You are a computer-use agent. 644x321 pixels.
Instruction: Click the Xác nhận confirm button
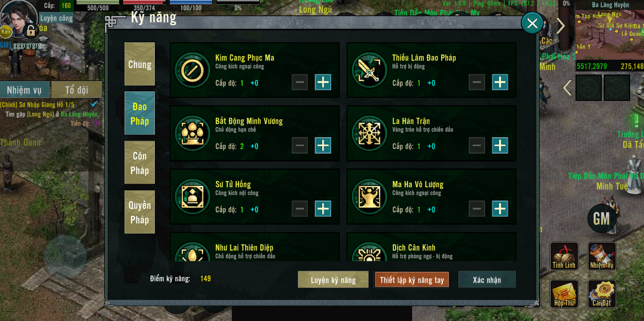tap(487, 280)
